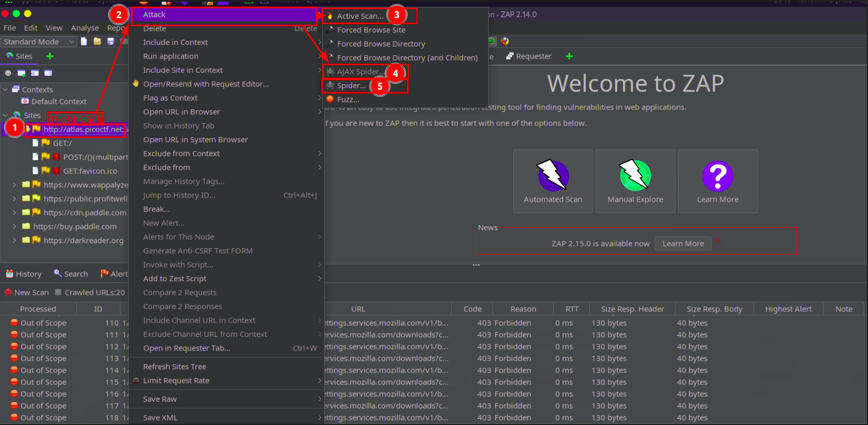Collapse the Contexts tree node
This screenshot has width=868, height=425.
[5, 90]
